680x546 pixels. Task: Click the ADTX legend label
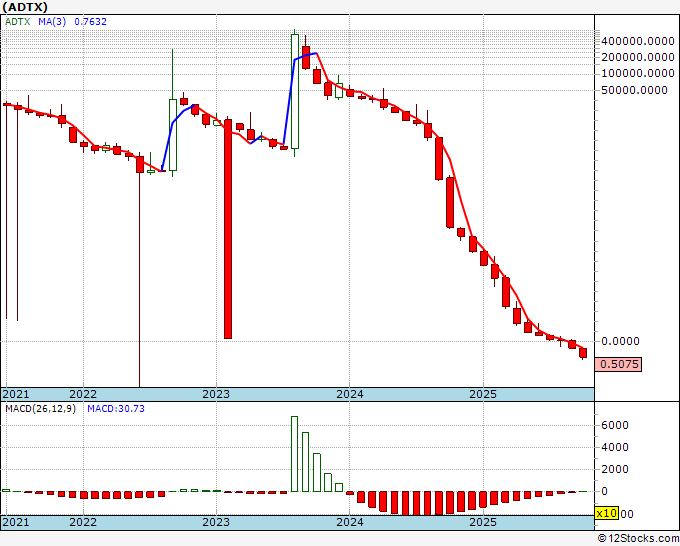18,21
